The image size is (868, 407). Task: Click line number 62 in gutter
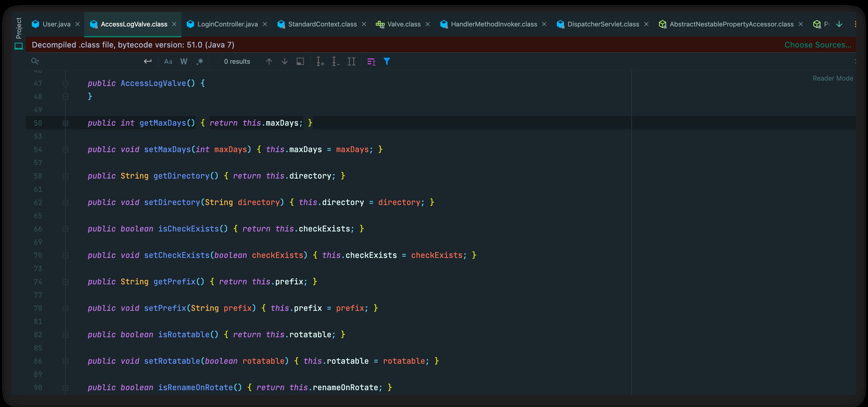pyautogui.click(x=38, y=202)
